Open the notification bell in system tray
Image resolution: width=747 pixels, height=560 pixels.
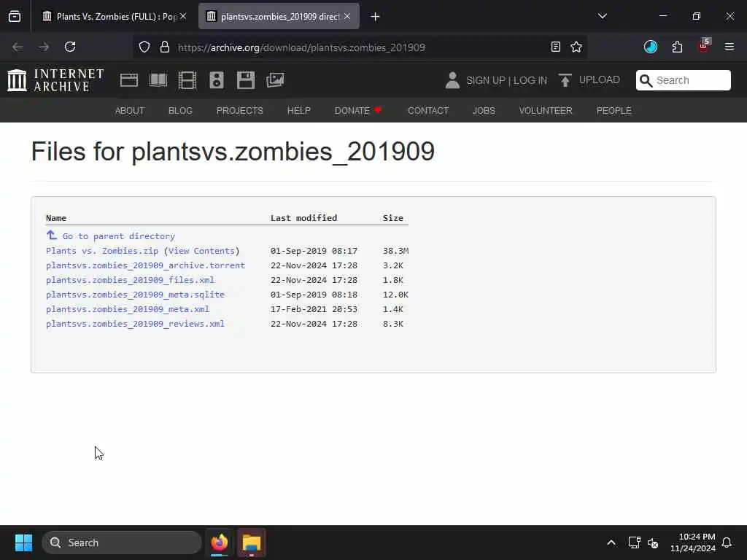coord(727,542)
